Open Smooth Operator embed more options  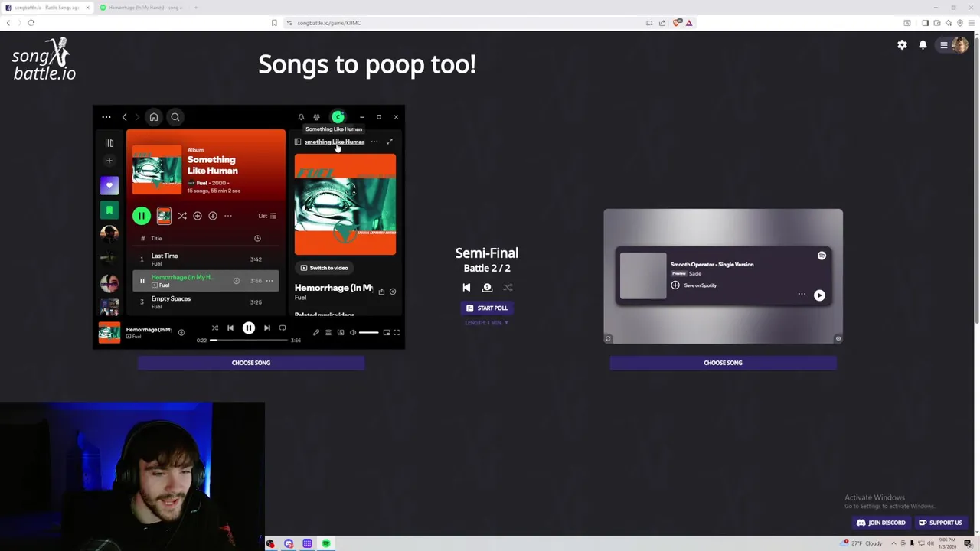coord(802,295)
